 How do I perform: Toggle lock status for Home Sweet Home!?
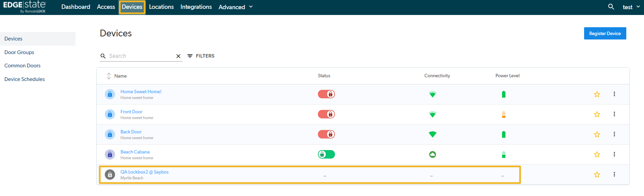[x=326, y=94]
